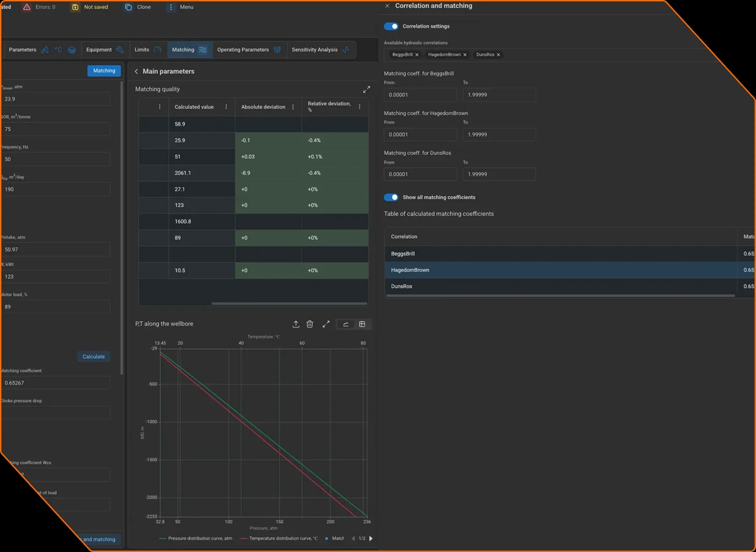Open the Equipment tab
This screenshot has width=756, height=552.
click(105, 50)
